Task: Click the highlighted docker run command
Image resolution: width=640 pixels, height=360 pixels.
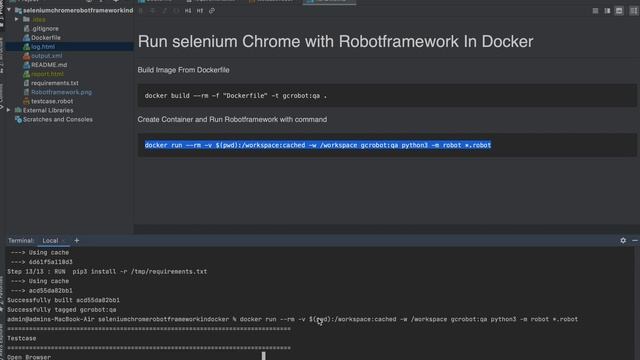Action: tap(318, 145)
